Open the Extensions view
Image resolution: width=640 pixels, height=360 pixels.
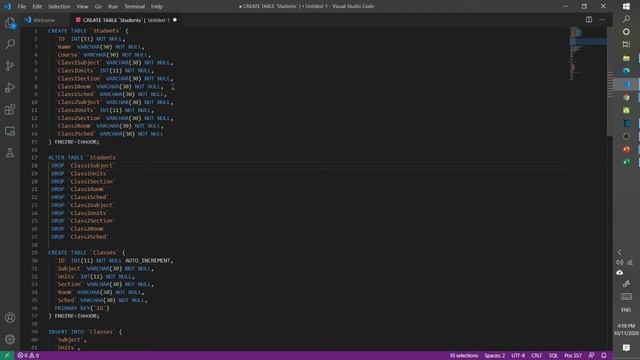(x=10, y=109)
